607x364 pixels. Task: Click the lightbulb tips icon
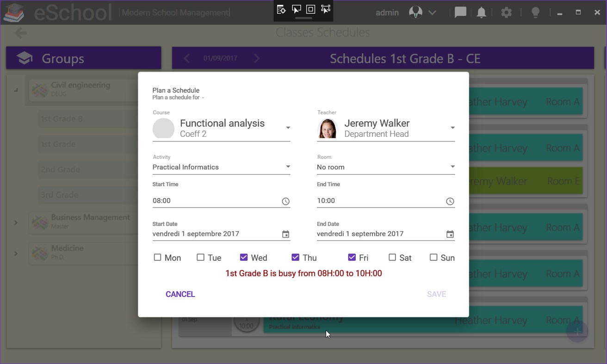535,12
